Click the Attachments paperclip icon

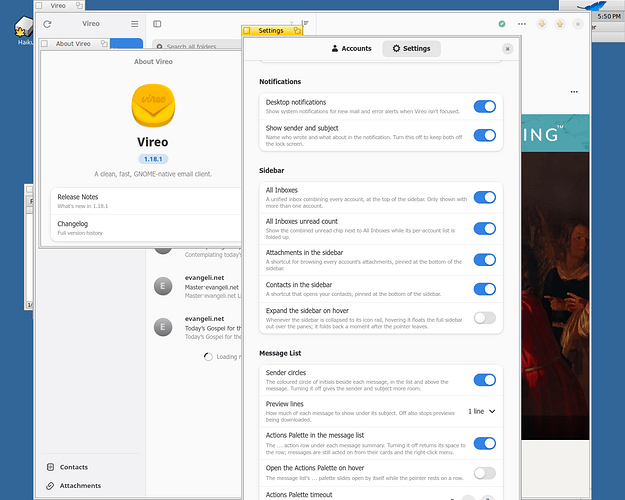pos(50,486)
